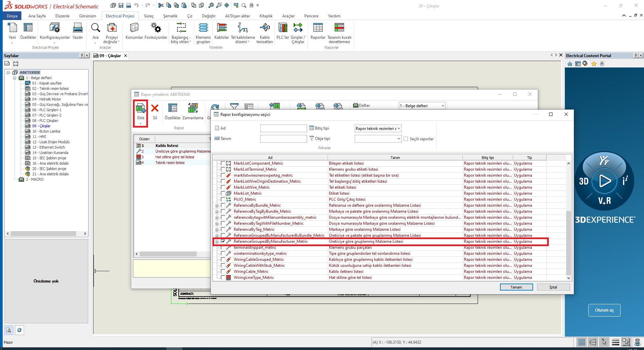Click the Tamam button
Screen dimensions: 644x350
[x=516, y=287]
